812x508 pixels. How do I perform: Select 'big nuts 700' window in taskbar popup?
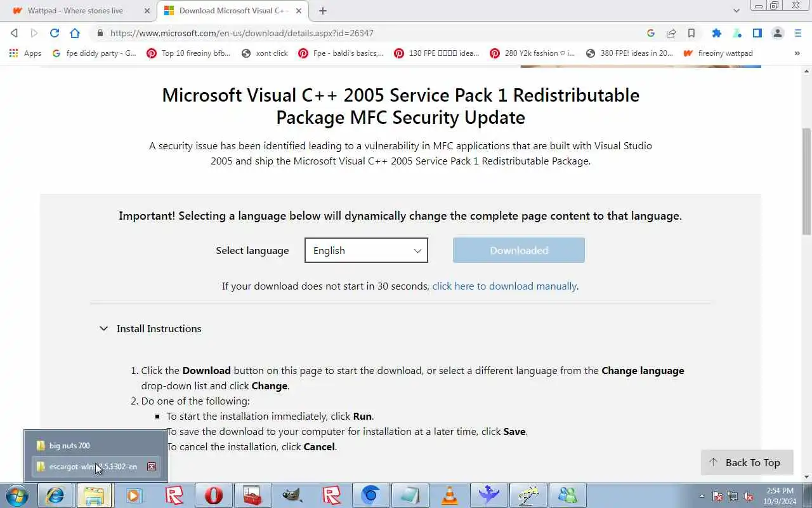click(x=95, y=445)
